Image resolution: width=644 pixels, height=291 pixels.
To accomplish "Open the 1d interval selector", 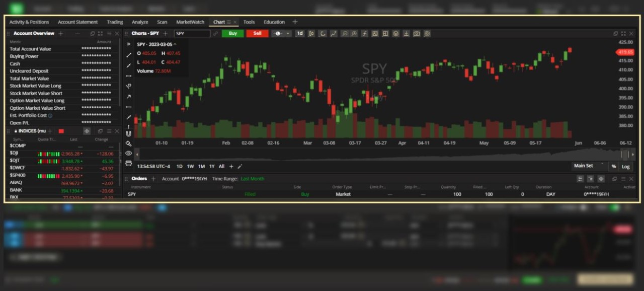I will (x=300, y=34).
